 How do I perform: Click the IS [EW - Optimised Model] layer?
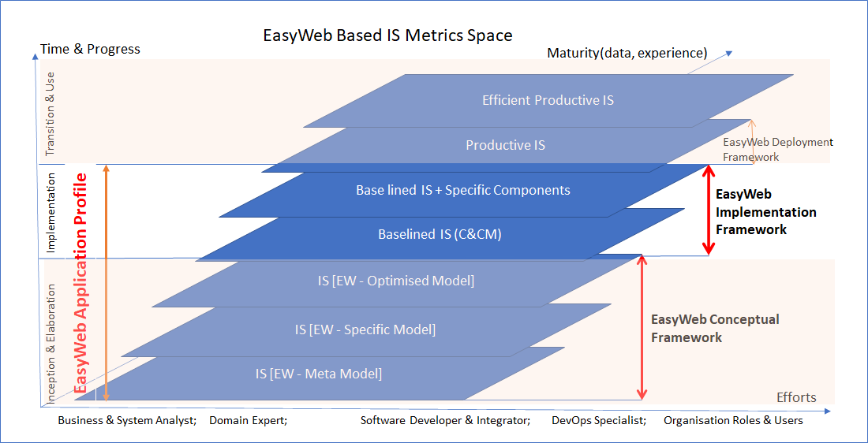point(396,281)
